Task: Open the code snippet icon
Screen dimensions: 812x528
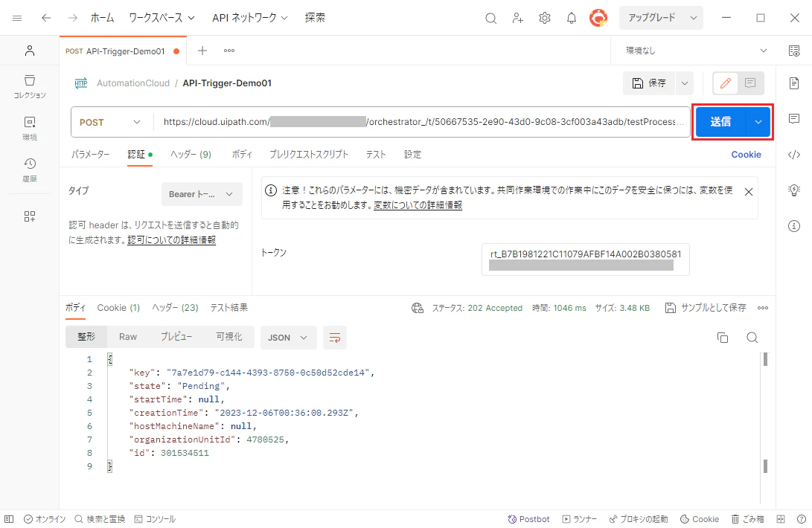Action: [x=794, y=154]
